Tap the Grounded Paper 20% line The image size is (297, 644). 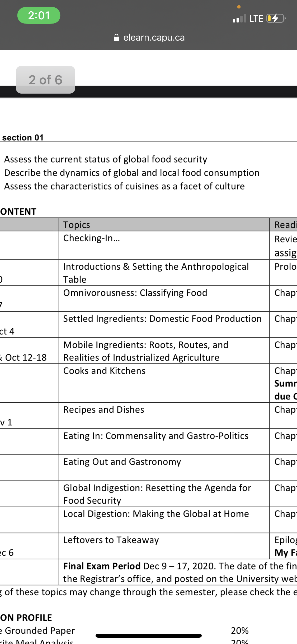coord(124,631)
